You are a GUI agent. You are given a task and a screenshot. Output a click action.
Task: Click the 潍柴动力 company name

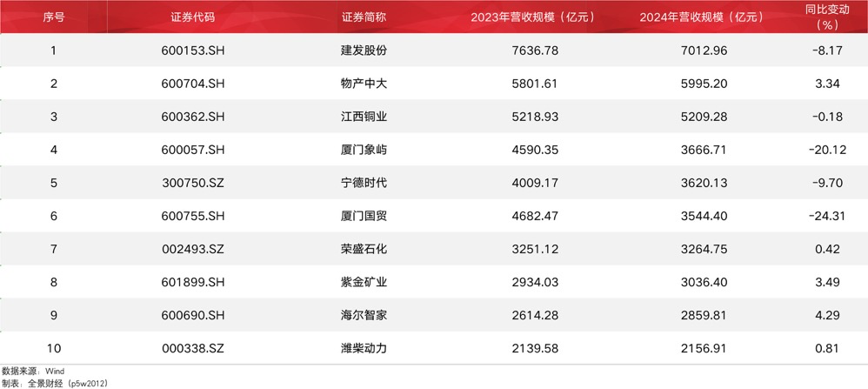tap(364, 348)
